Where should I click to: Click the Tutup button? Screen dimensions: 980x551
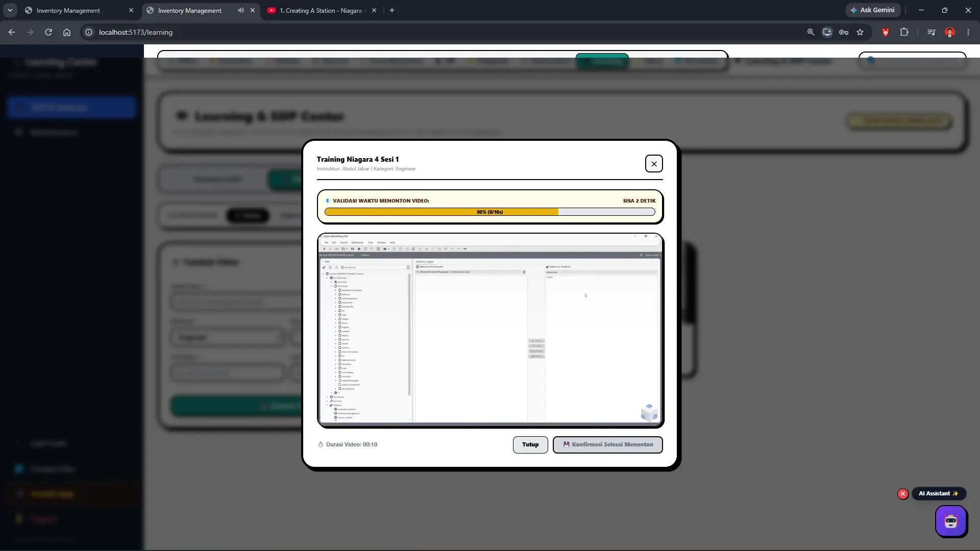(x=530, y=444)
